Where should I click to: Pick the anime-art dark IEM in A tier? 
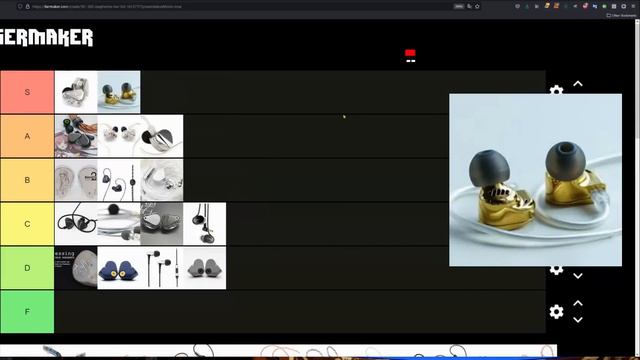click(76, 136)
